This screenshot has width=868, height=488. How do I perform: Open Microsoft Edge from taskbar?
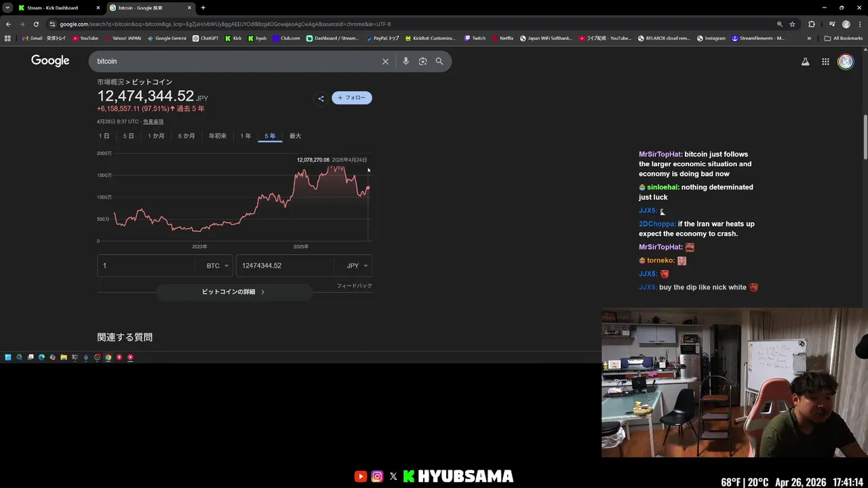(41, 357)
